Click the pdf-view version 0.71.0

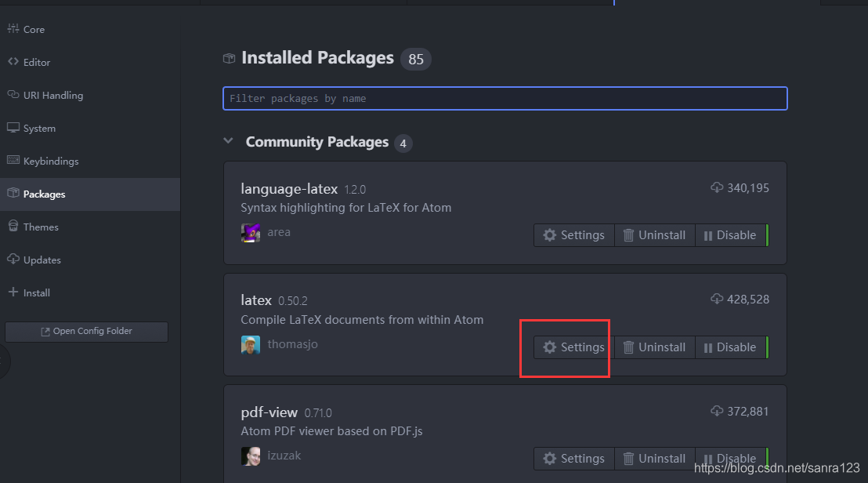(318, 413)
